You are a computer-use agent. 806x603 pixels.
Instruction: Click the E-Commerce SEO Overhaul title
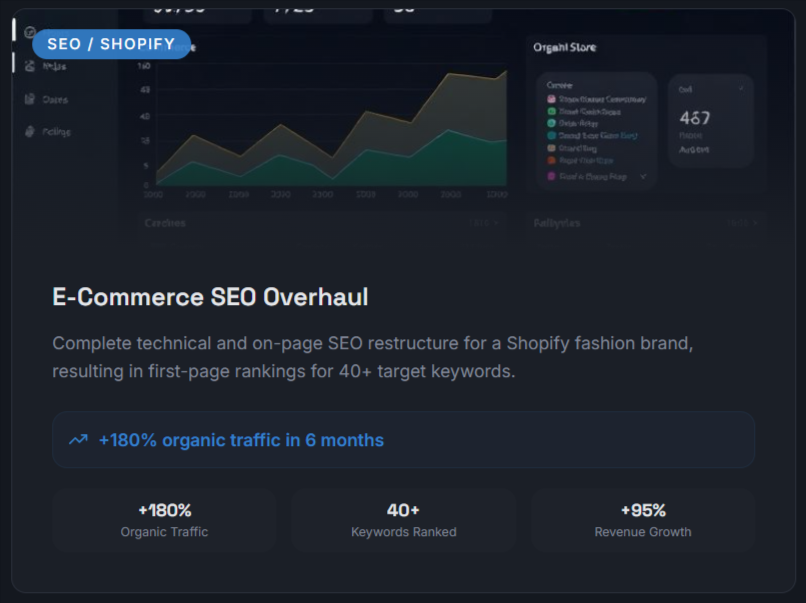point(210,297)
